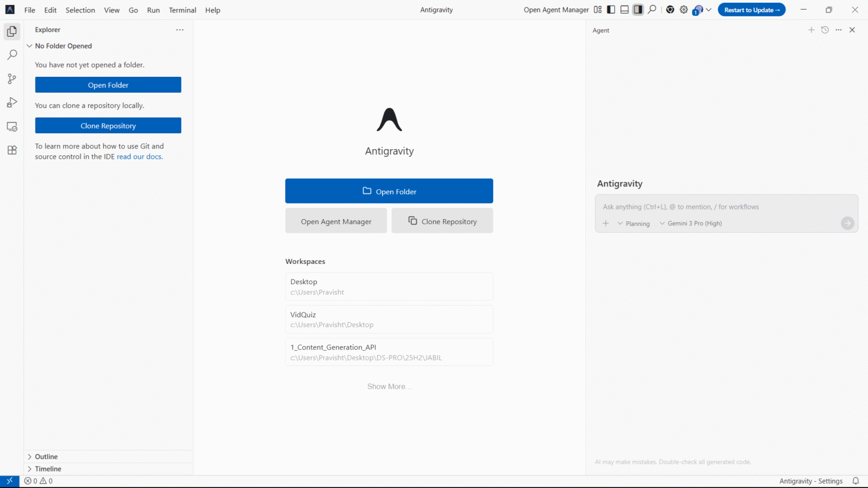Open the Search view in the sidebar
The image size is (868, 488).
click(11, 54)
